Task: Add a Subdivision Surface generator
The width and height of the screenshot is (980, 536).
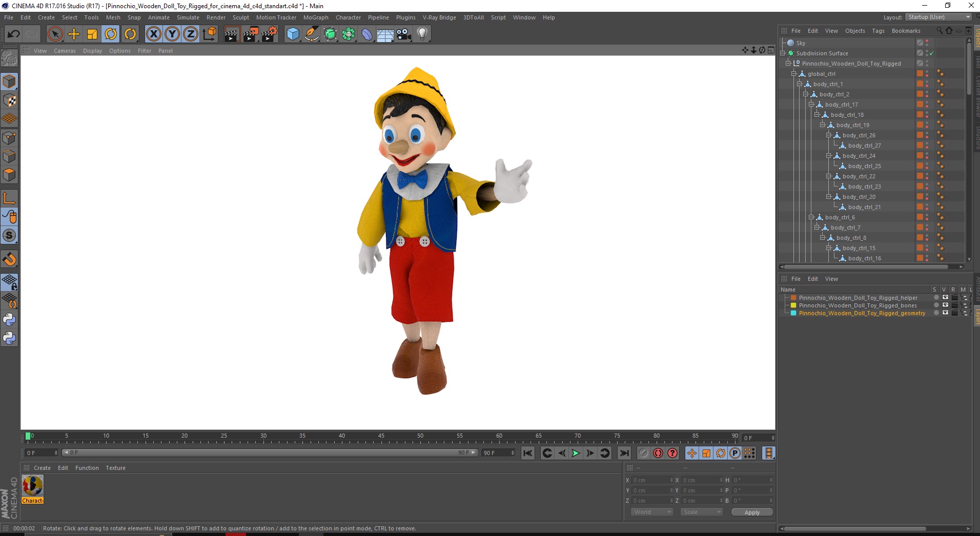Action: pyautogui.click(x=331, y=34)
